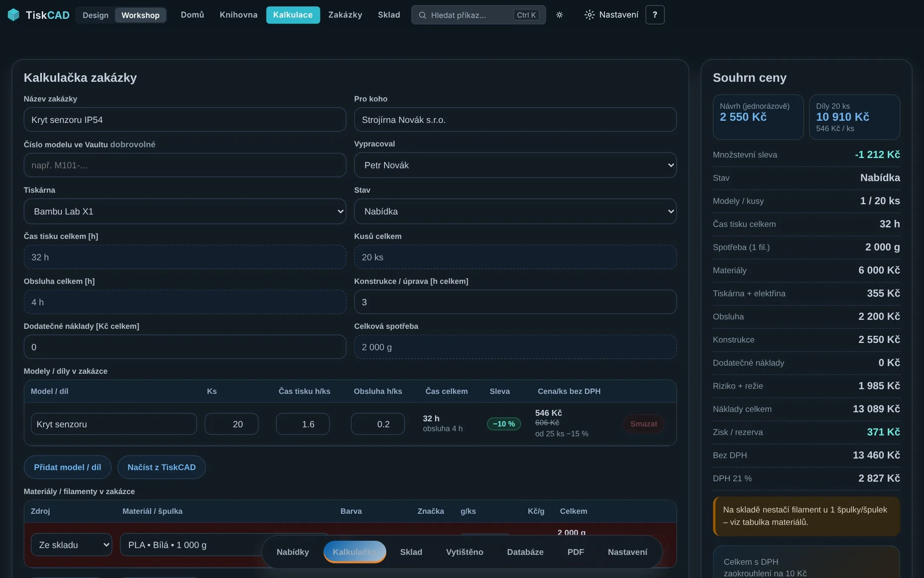Click the 'PLA • Bílá • 1 000 g' spool selector
The width and height of the screenshot is (924, 578).
coord(225,545)
